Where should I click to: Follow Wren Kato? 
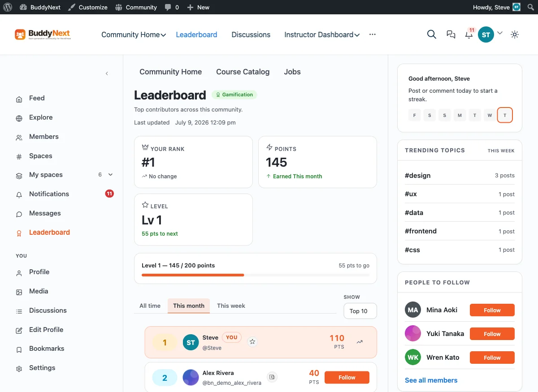(x=492, y=358)
